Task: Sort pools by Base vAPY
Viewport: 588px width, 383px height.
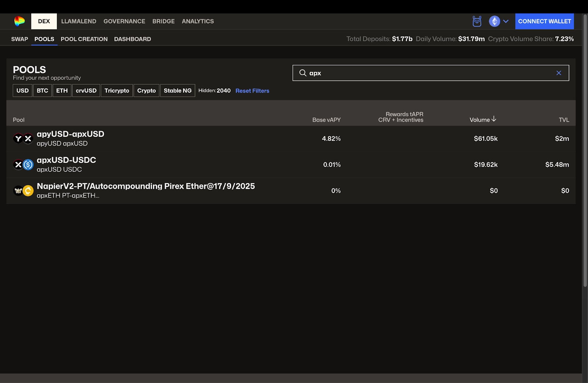Action: 326,120
